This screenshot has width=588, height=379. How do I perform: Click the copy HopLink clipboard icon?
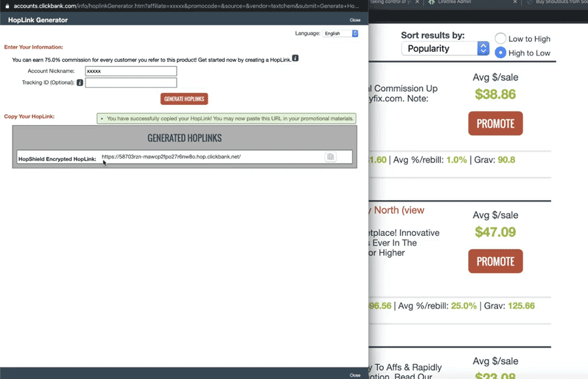tap(330, 157)
